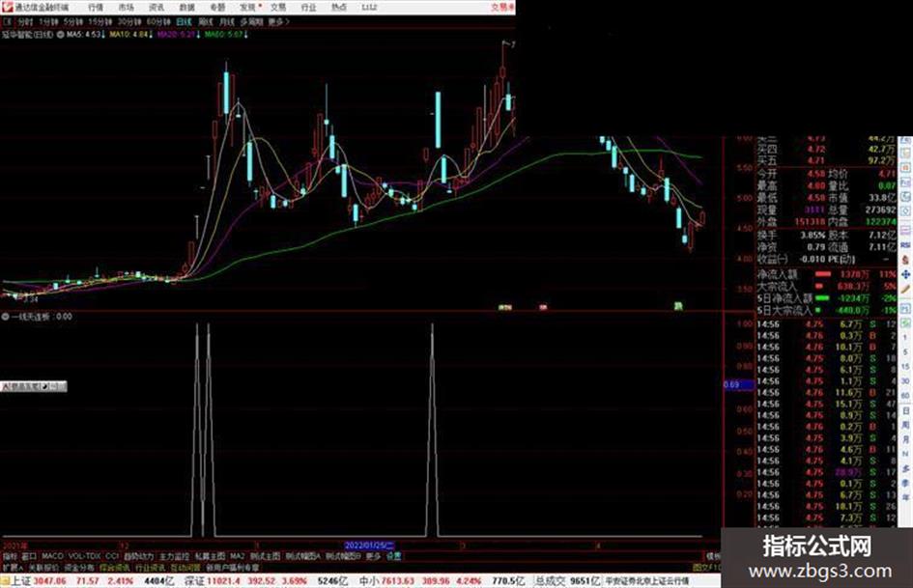Click the 新用户福利专享 link
Screen dimensions: 913x588
pos(232,567)
